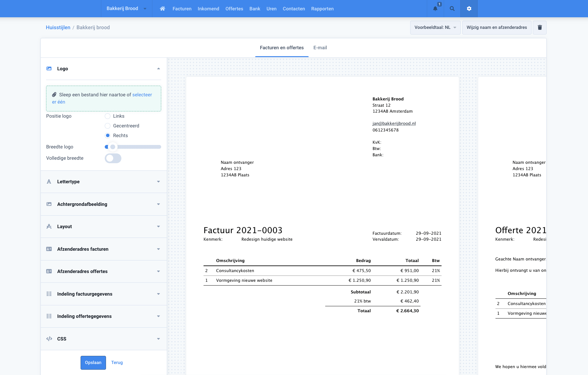This screenshot has width=588, height=375.
Task: Click the home icon in navigation bar
Action: click(162, 9)
